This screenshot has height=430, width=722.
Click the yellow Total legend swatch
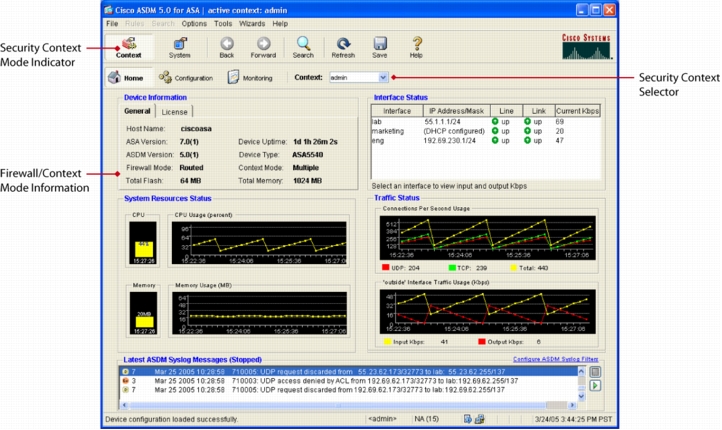coord(513,267)
